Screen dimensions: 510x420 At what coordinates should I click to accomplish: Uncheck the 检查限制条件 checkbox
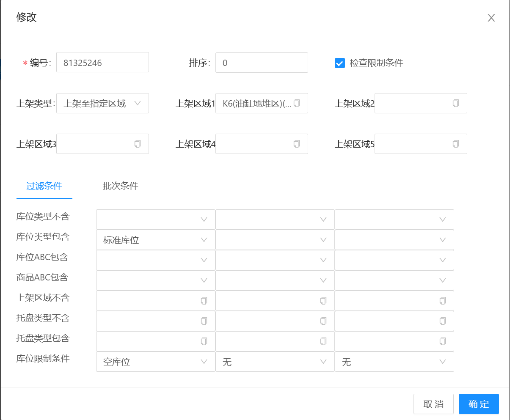(x=339, y=63)
